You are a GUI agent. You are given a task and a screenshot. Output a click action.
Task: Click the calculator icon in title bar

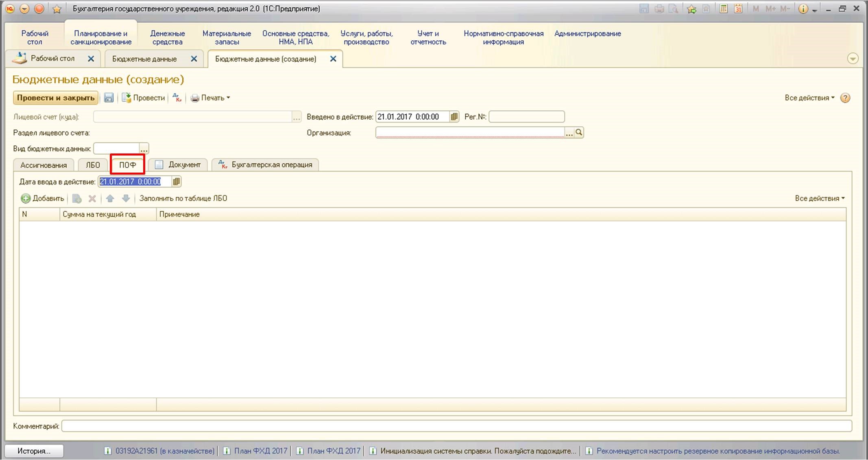click(723, 9)
